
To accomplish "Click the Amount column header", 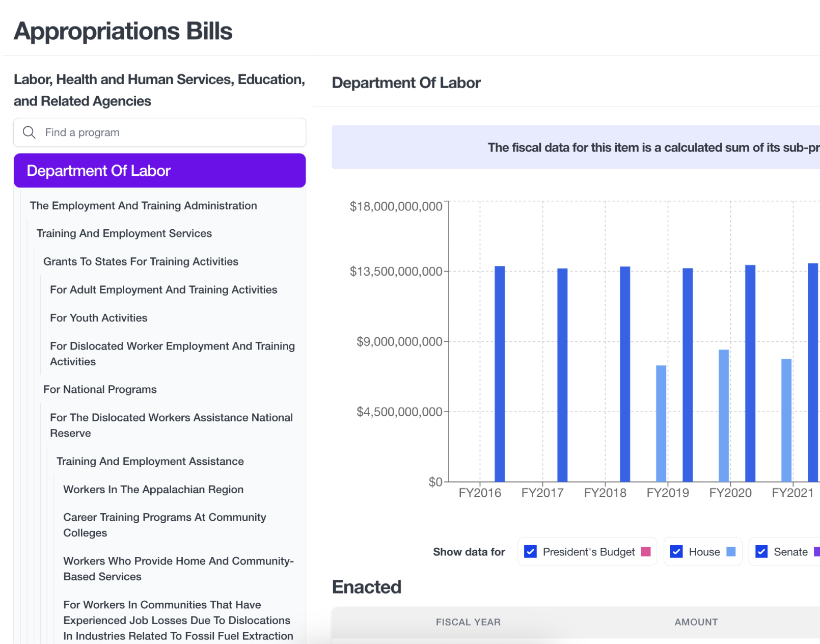I will [x=696, y=622].
